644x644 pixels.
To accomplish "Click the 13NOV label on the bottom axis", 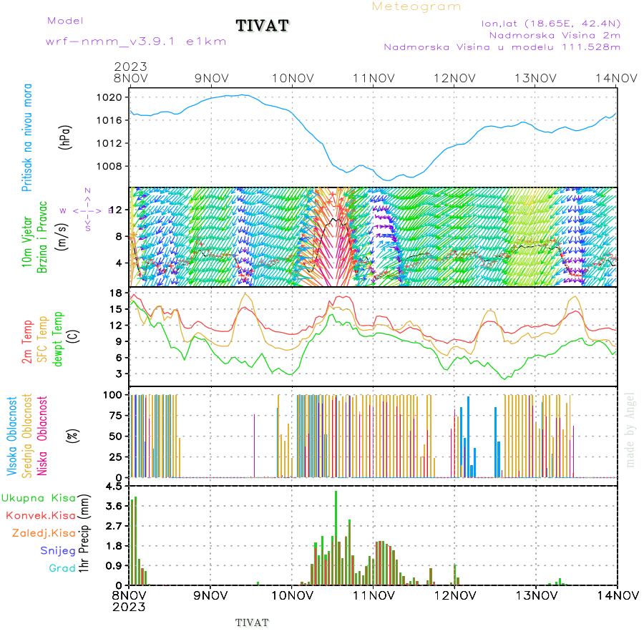I will pos(537,595).
